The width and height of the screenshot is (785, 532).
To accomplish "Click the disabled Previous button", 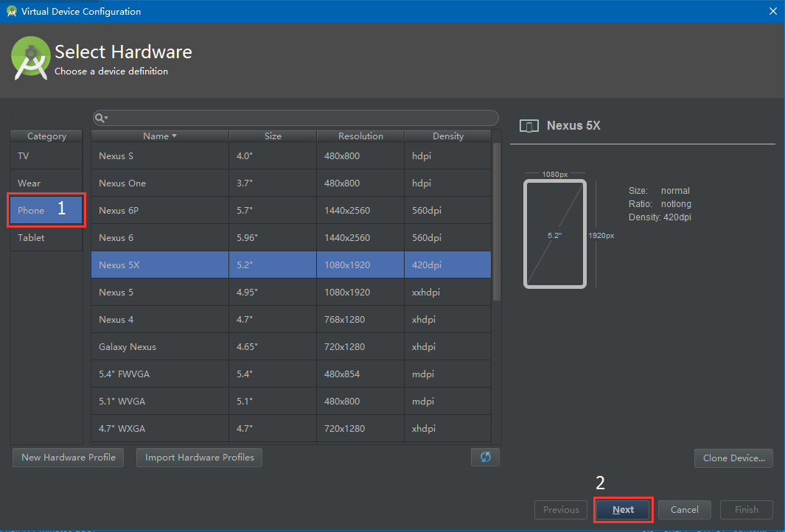I will point(561,509).
